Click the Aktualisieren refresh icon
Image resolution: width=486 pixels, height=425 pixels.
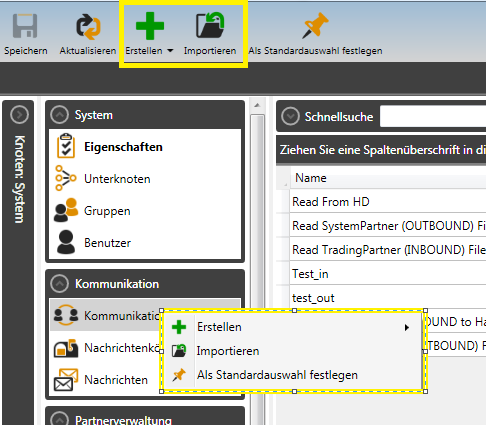click(x=88, y=26)
